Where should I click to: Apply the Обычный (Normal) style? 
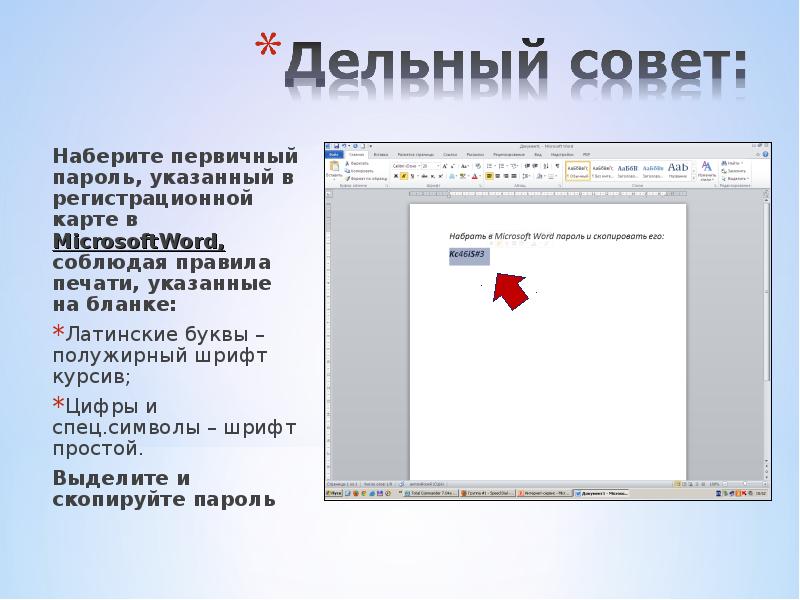click(x=578, y=171)
